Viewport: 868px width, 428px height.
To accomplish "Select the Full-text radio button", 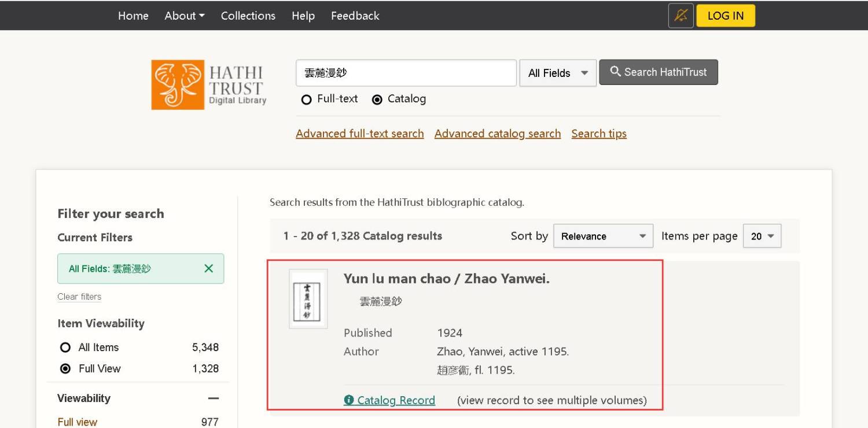I will point(307,99).
